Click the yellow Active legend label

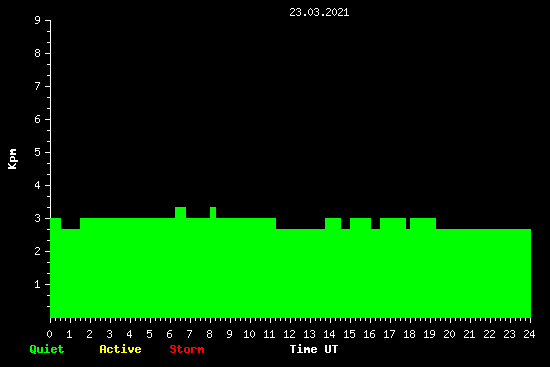(x=120, y=349)
